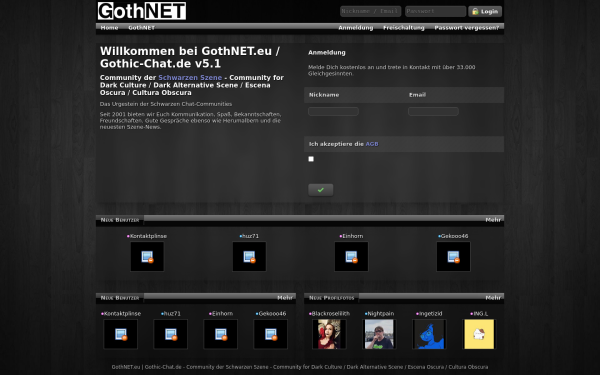The image size is (600, 375).
Task: View Nightpain profile photo thumbnail
Action: pos(379,334)
